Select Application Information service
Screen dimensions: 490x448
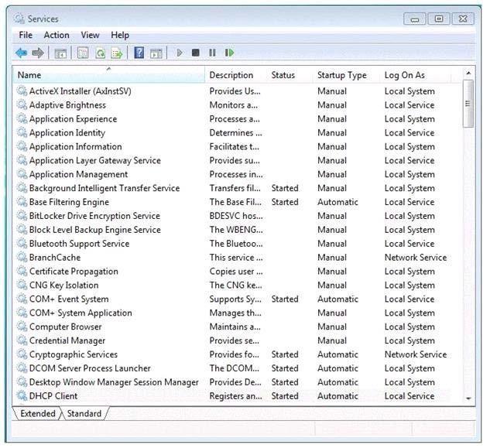76,146
